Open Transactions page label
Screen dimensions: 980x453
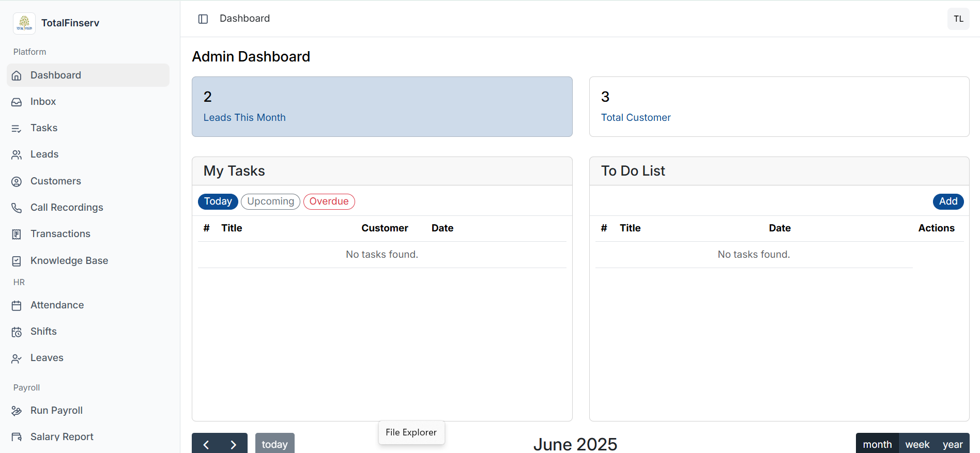click(60, 234)
